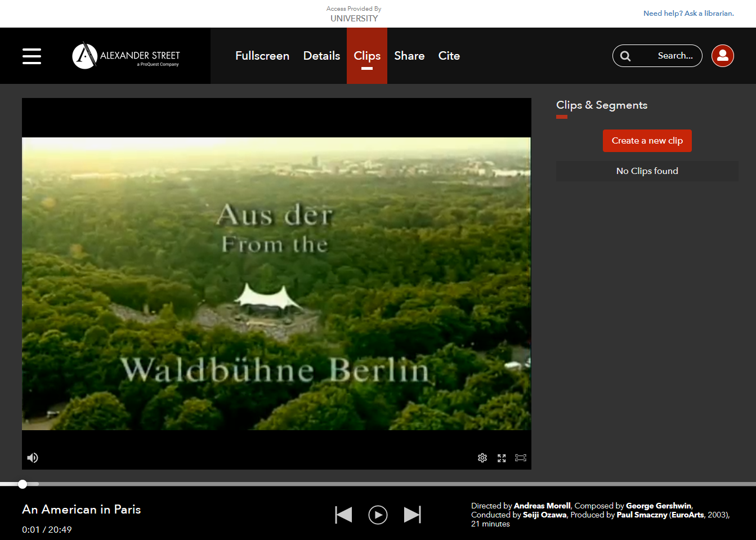Open George Gershwin composer link

click(659, 506)
